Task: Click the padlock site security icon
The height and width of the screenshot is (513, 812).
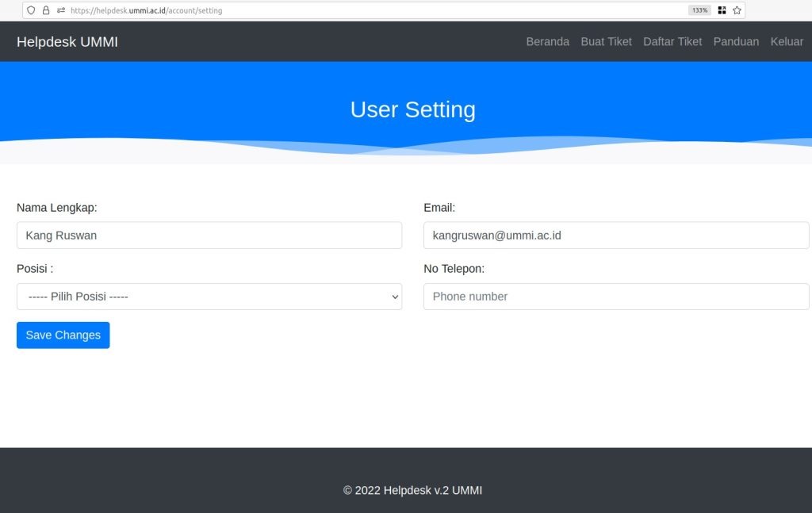Action: (46, 10)
